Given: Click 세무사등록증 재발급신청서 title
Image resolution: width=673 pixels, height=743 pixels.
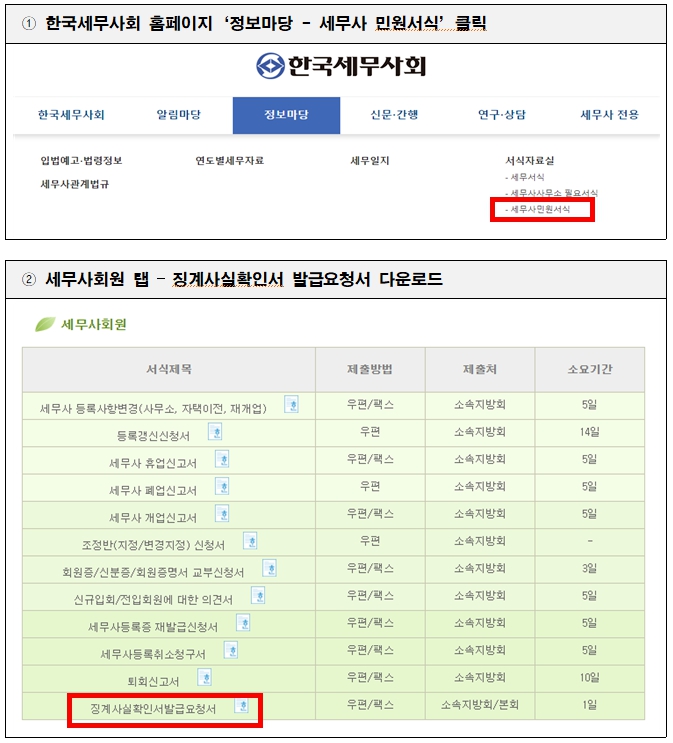Looking at the screenshot, I should tap(153, 627).
